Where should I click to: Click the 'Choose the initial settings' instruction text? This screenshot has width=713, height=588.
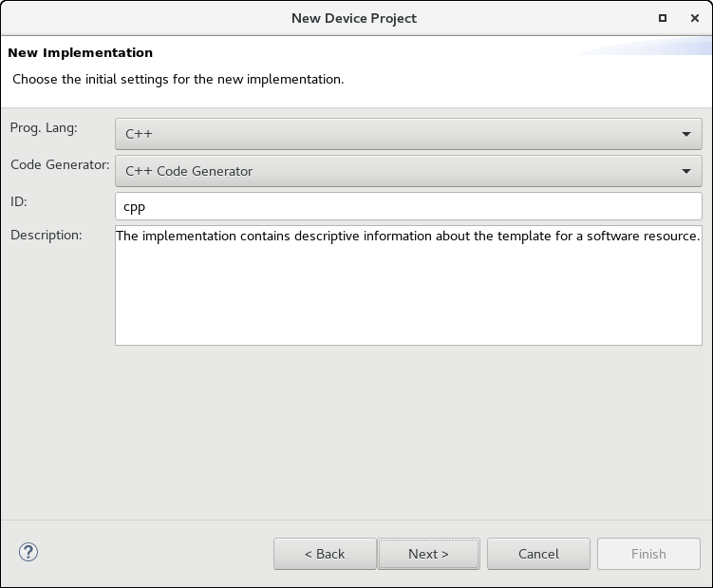click(178, 79)
